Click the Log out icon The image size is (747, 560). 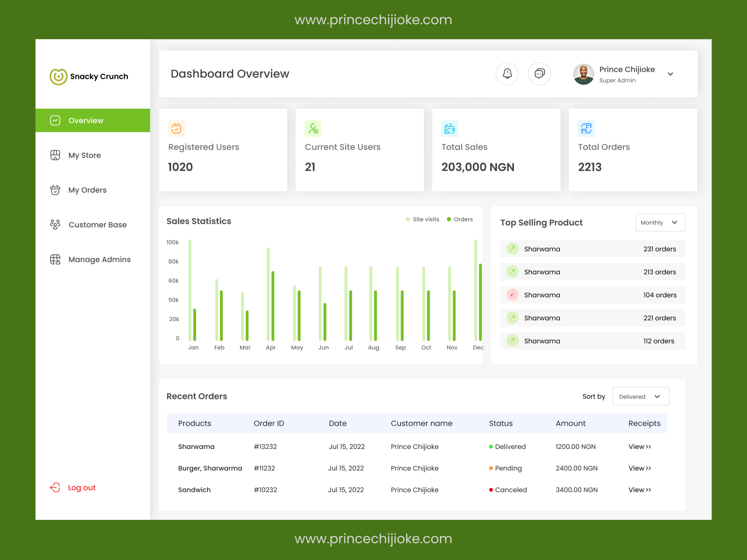pyautogui.click(x=55, y=487)
